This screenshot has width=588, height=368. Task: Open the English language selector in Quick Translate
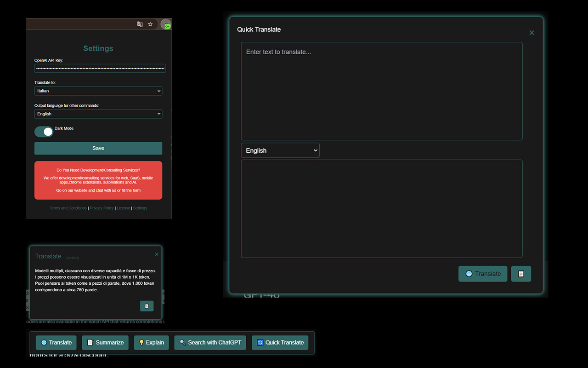[x=280, y=150]
